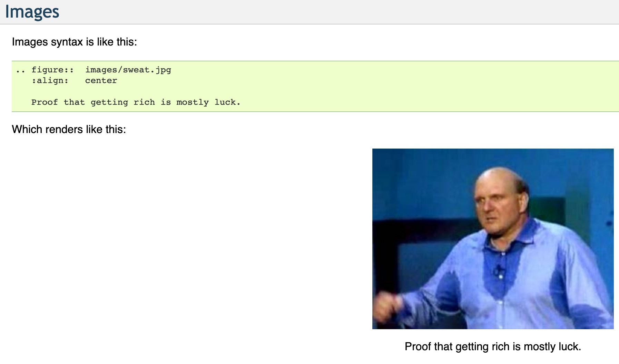619x364 pixels.
Task: Click the word "mostly" in the code block
Action: pos(193,102)
